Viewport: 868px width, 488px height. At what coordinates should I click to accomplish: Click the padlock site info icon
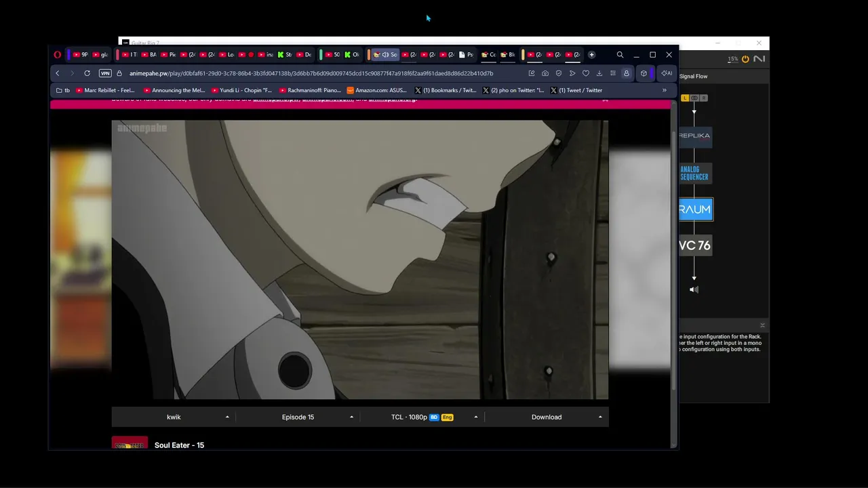click(119, 73)
